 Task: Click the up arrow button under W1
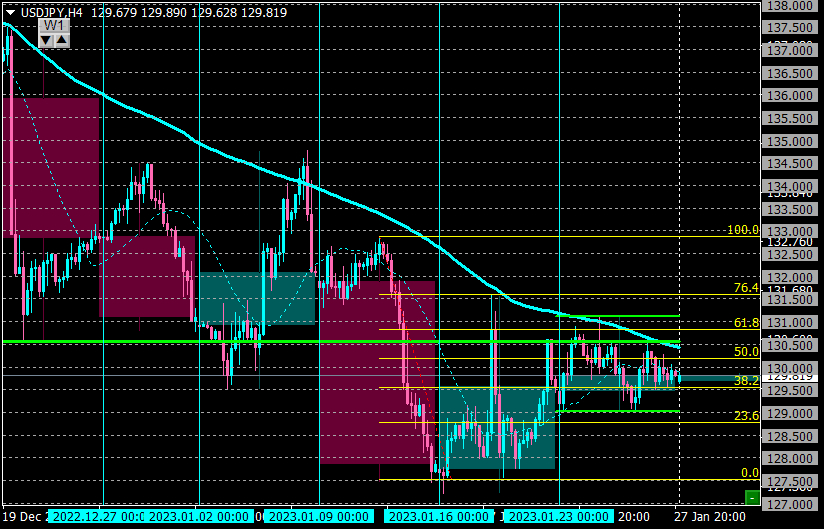pyautogui.click(x=61, y=40)
